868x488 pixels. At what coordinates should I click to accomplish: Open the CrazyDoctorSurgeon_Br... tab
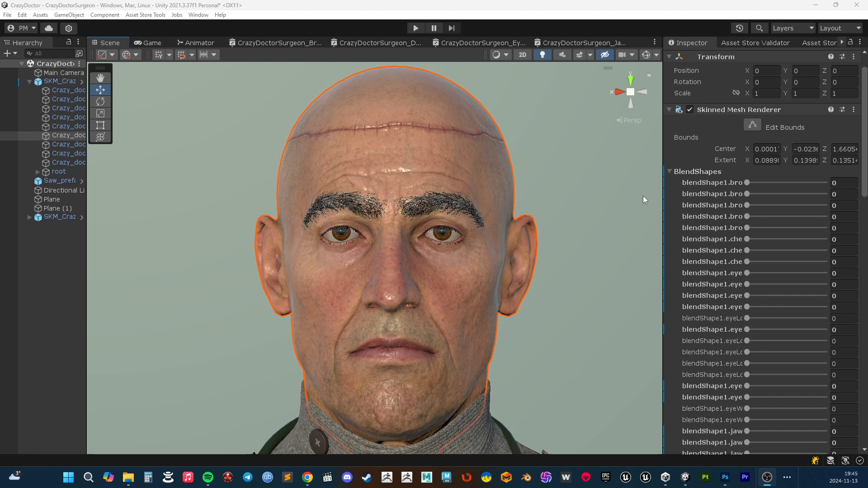pyautogui.click(x=275, y=42)
